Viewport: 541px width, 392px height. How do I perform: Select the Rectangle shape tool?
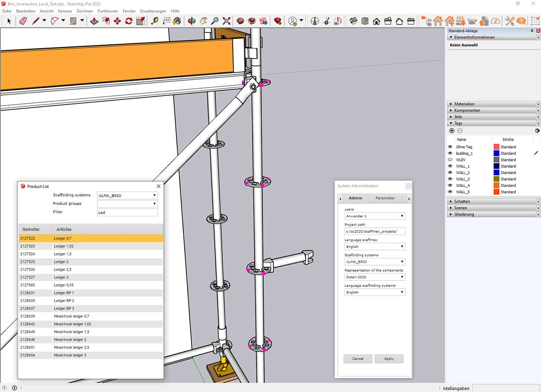[x=74, y=21]
